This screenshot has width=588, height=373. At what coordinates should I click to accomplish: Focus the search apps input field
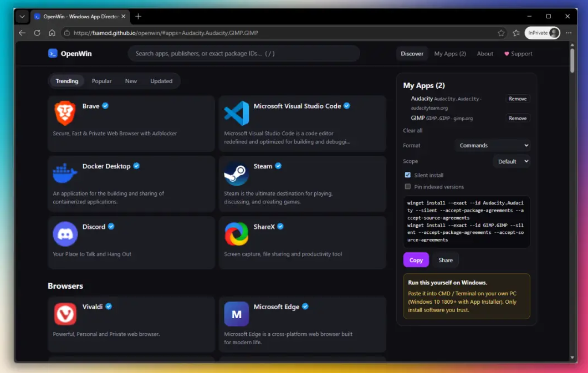(244, 53)
